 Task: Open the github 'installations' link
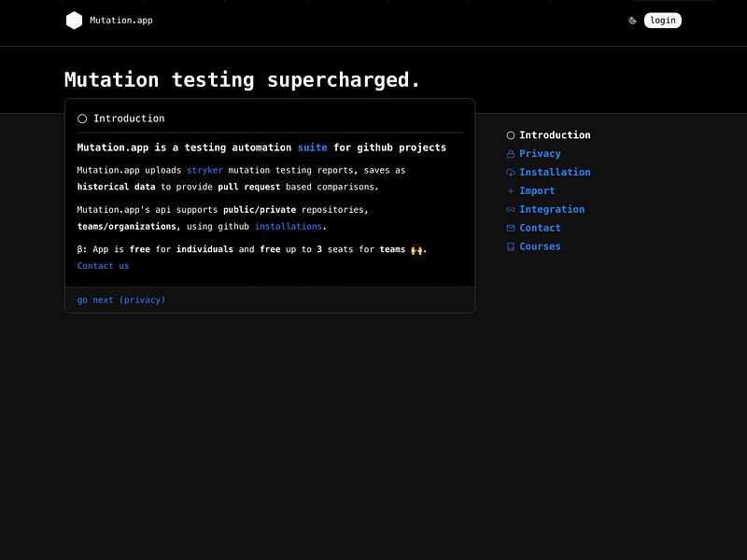289,226
